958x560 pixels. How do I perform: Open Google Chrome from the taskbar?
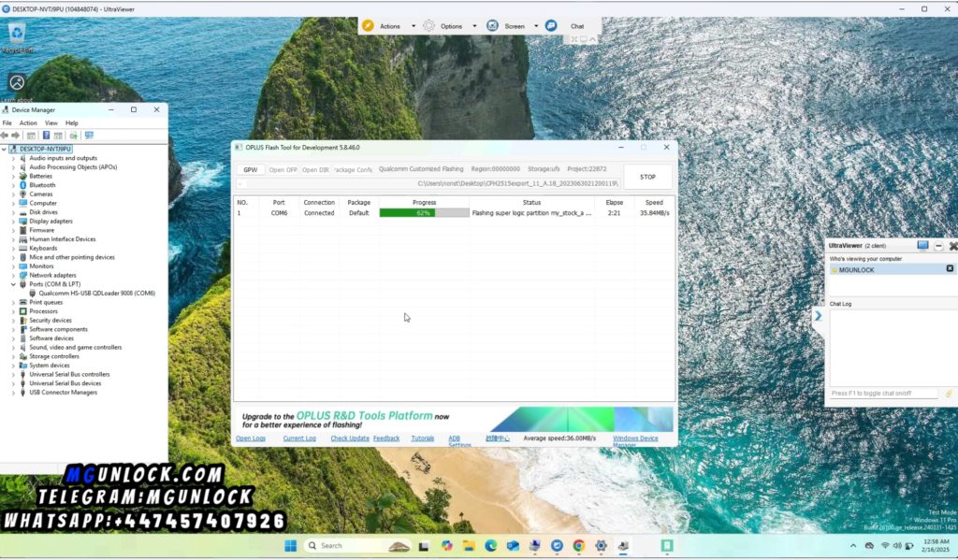578,546
